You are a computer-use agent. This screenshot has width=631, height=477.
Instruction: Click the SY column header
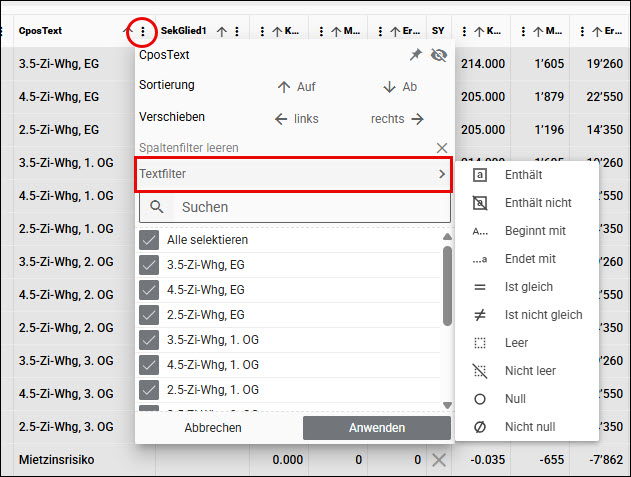click(438, 31)
